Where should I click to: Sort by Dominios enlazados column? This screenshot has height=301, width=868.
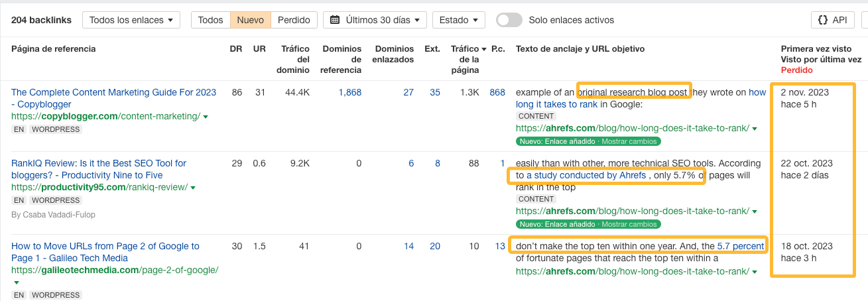click(x=394, y=54)
